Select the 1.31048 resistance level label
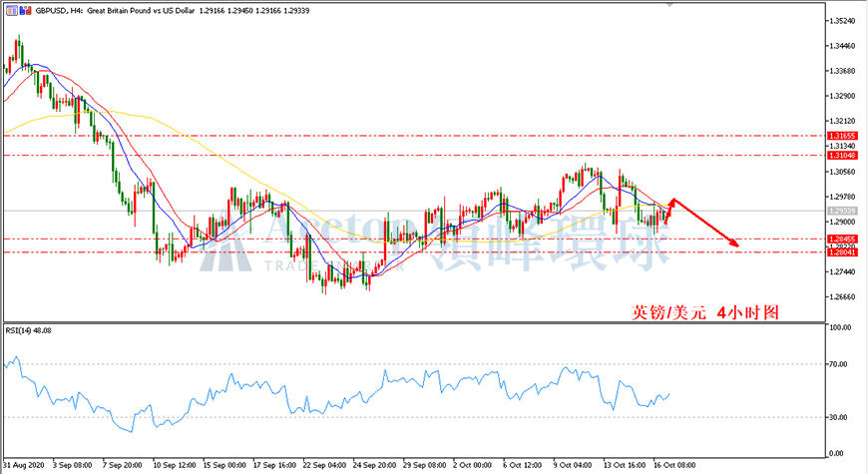This screenshot has width=868, height=474. (x=842, y=156)
